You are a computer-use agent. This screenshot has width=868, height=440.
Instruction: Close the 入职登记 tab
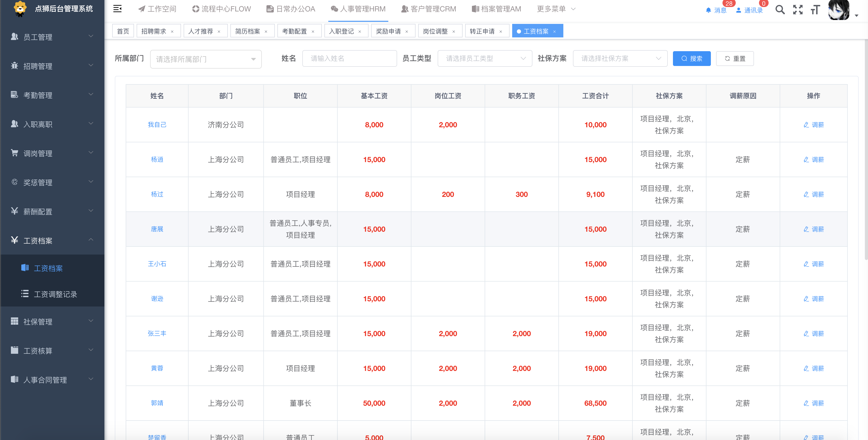(359, 31)
